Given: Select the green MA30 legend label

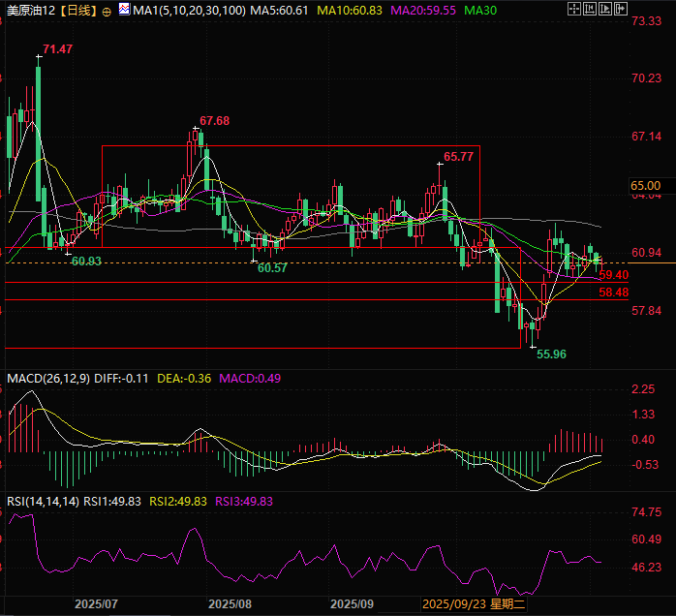Looking at the screenshot, I should tap(480, 10).
